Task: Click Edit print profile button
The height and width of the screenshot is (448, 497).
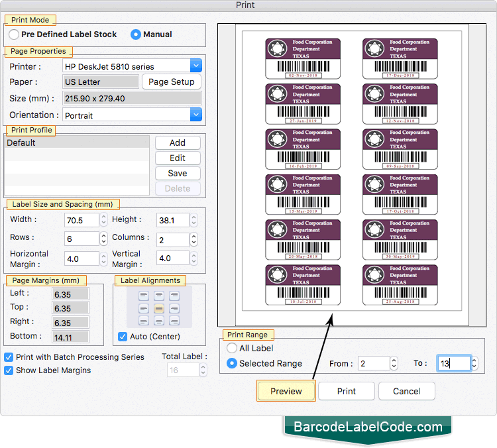Action: (x=178, y=158)
